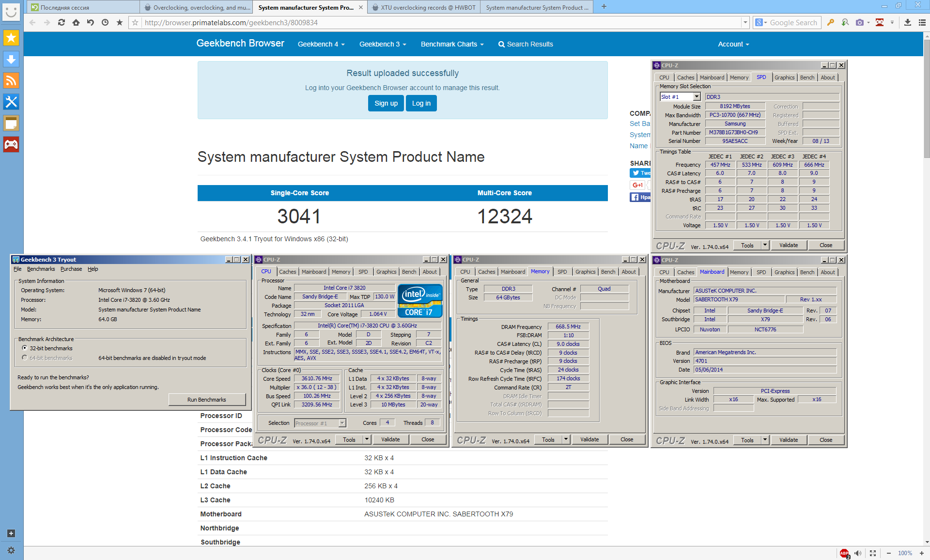The height and width of the screenshot is (560, 930).
Task: Open Geekbench 4 dropdown menu
Action: [x=321, y=44]
